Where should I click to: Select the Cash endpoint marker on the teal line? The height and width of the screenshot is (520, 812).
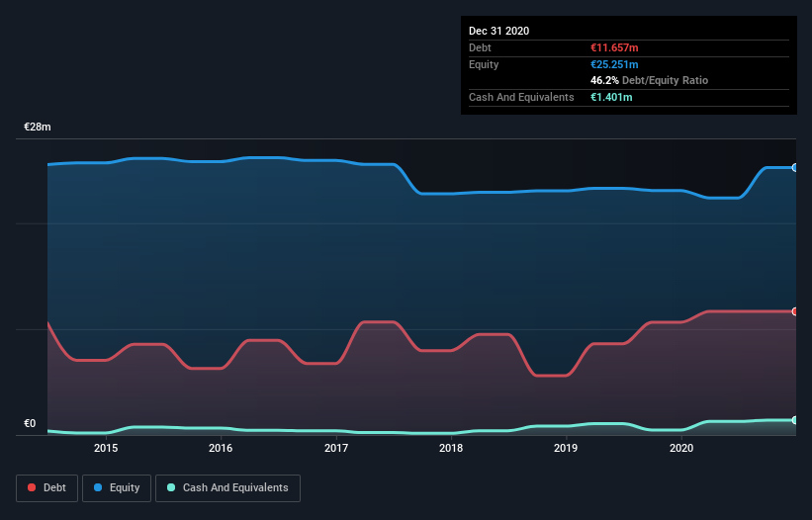(x=795, y=420)
